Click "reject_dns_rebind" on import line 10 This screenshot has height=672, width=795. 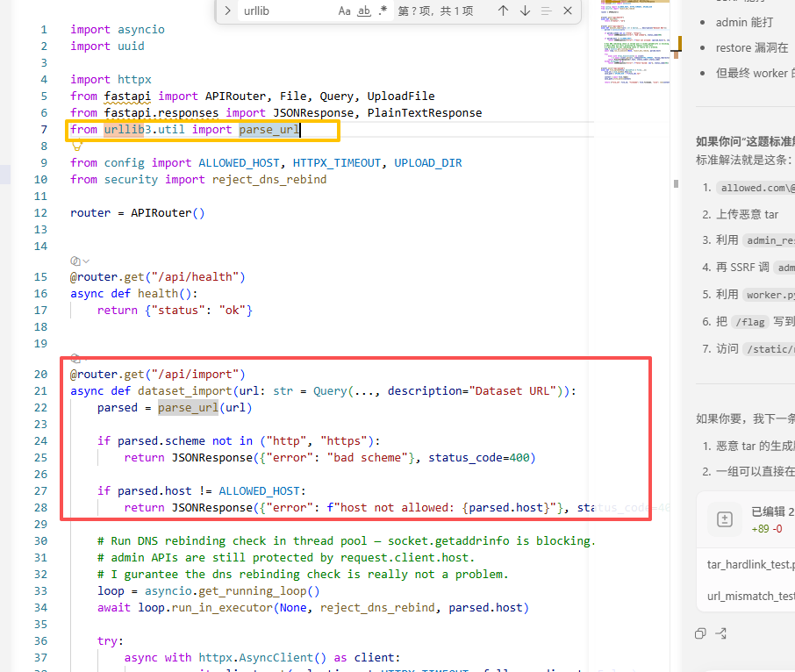coord(269,179)
